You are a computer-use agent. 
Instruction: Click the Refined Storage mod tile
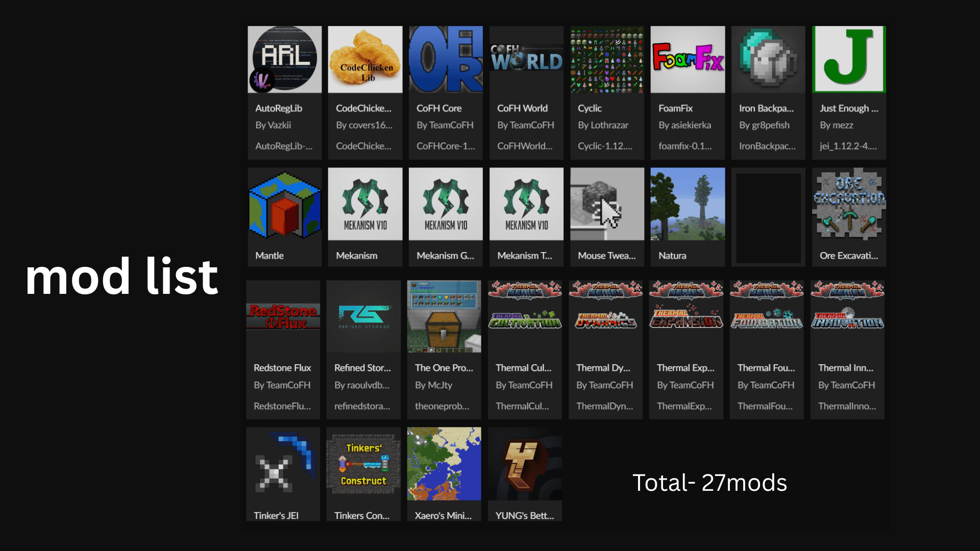(x=363, y=316)
